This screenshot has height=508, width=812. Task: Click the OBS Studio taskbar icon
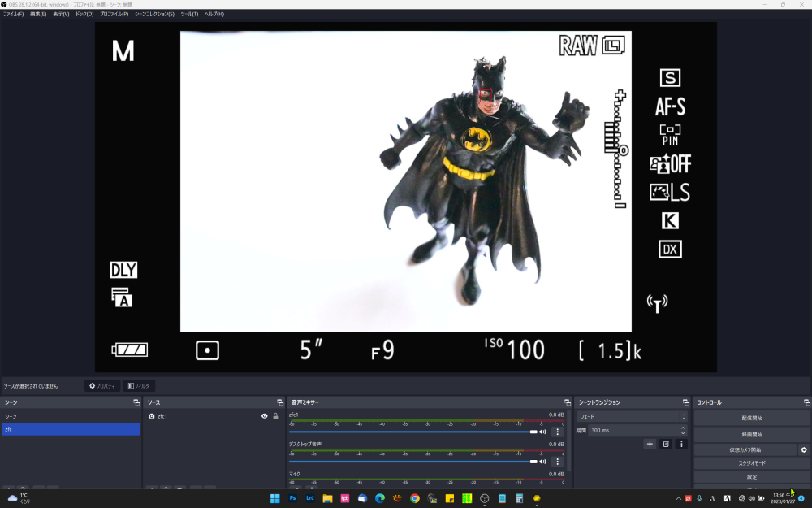tap(484, 499)
